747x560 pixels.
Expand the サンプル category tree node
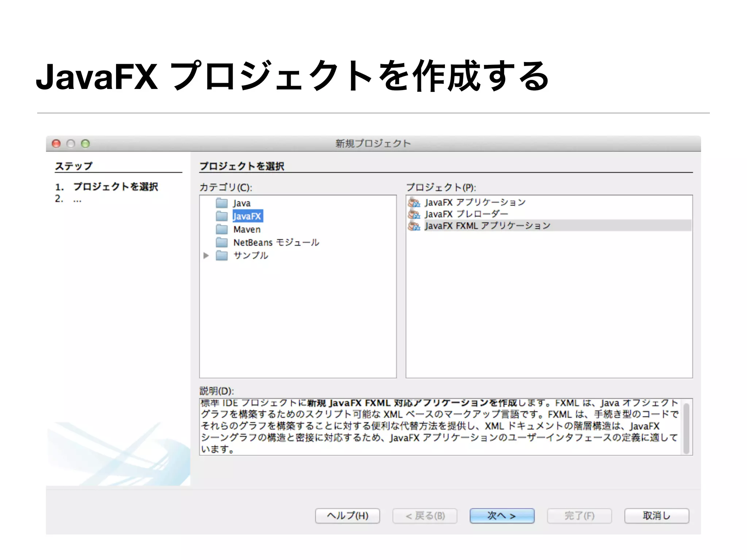206,256
